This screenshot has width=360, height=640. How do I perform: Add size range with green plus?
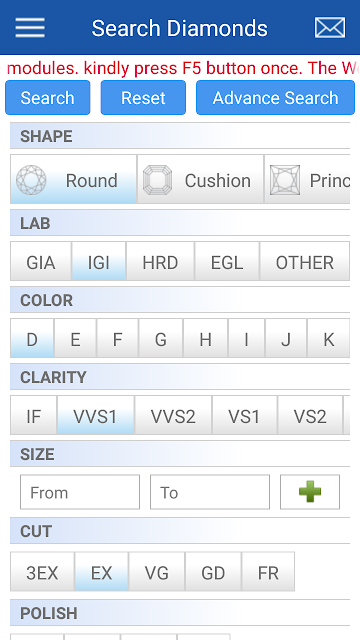coord(310,492)
